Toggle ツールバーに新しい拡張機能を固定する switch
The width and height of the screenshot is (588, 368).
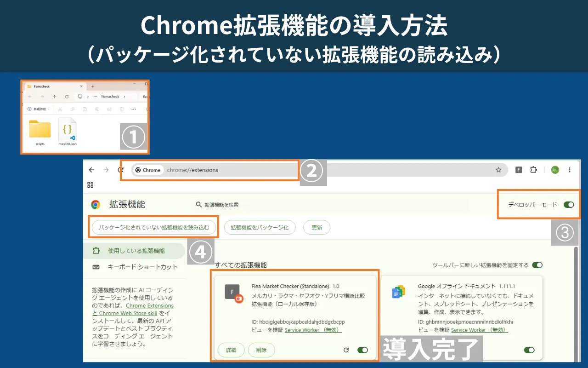click(537, 265)
